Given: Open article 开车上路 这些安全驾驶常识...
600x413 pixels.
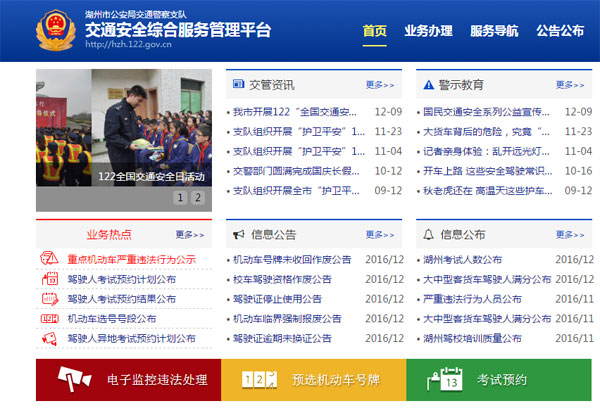Looking at the screenshot, I should click(x=488, y=171).
